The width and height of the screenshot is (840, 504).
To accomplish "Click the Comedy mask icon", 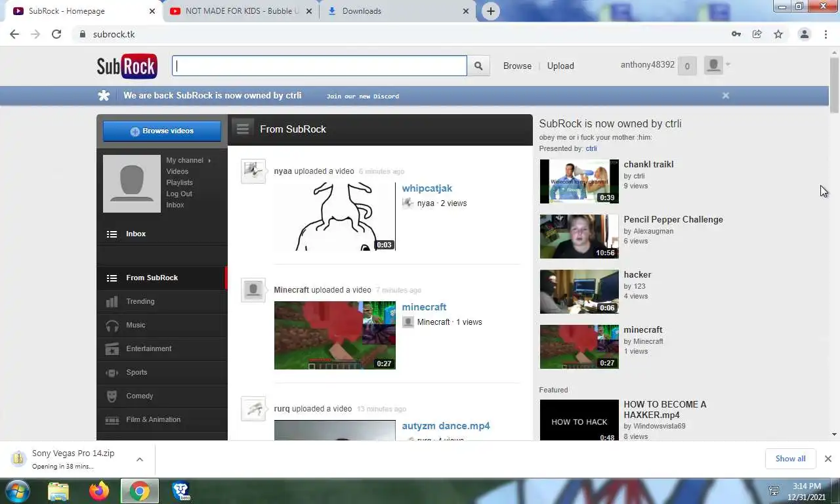I will [x=112, y=396].
